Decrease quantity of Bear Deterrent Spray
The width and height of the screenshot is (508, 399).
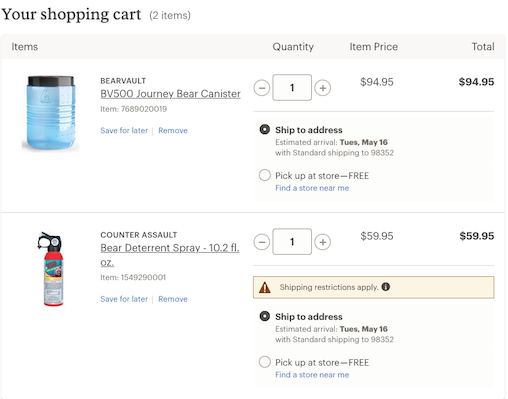(x=262, y=242)
